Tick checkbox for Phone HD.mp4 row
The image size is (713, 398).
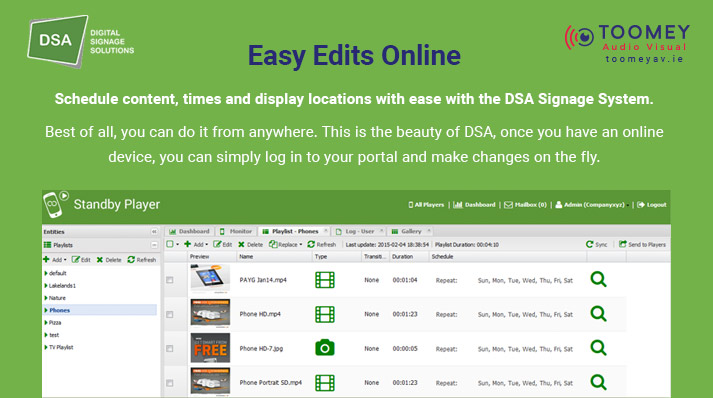point(170,314)
